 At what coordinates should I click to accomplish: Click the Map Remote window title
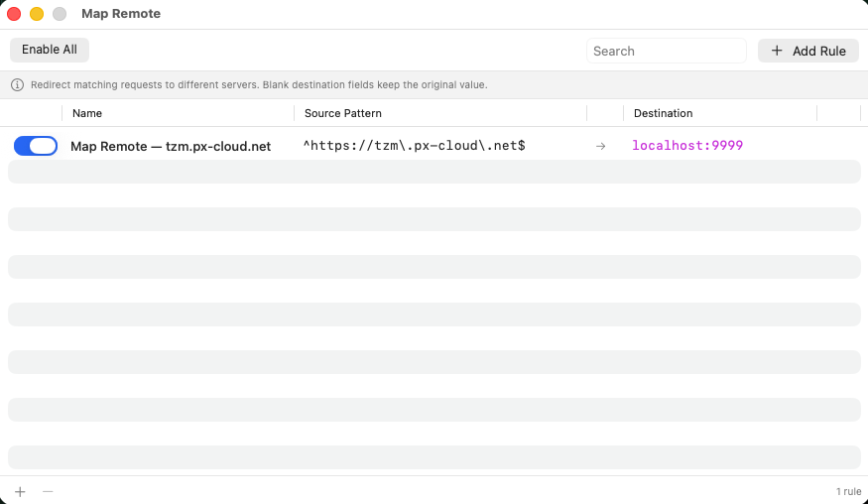121,14
